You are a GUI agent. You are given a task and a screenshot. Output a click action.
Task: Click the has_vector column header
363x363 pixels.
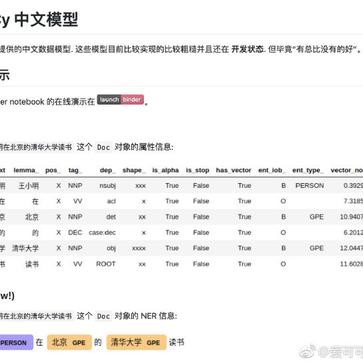[x=233, y=170]
